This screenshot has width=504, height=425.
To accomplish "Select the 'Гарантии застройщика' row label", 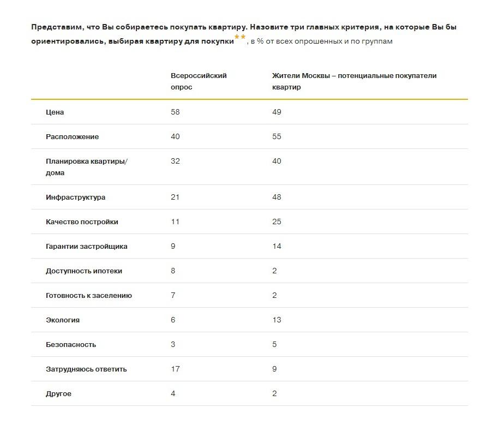I will pos(87,247).
